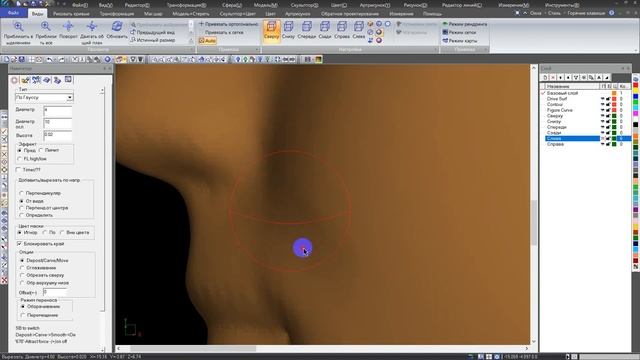Select the Перемещение transfer mode radio

pos(22,315)
